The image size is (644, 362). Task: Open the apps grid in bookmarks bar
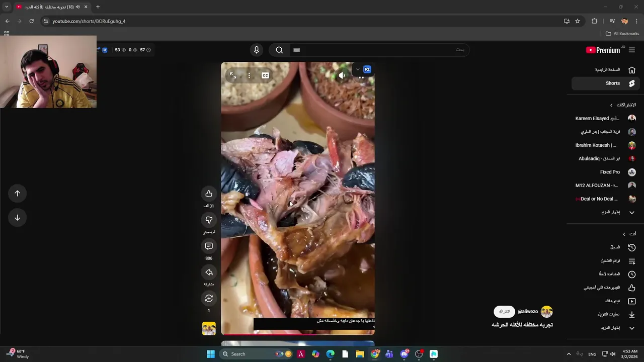coord(7,34)
